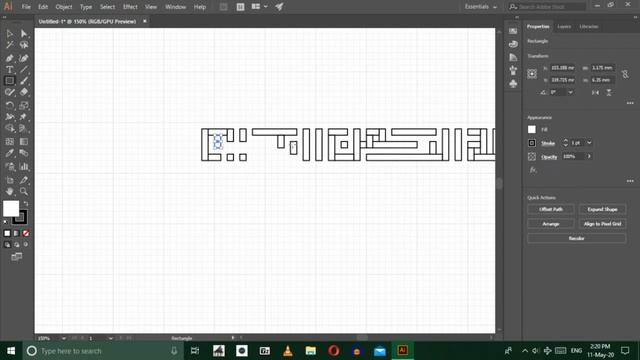Show more Appearance options

pyautogui.click(x=630, y=181)
